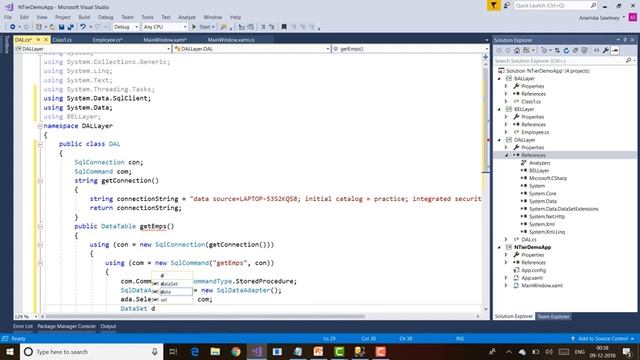Click Task View icon on taskbar
Image resolution: width=640 pixels, height=360 pixels.
click(x=173, y=351)
